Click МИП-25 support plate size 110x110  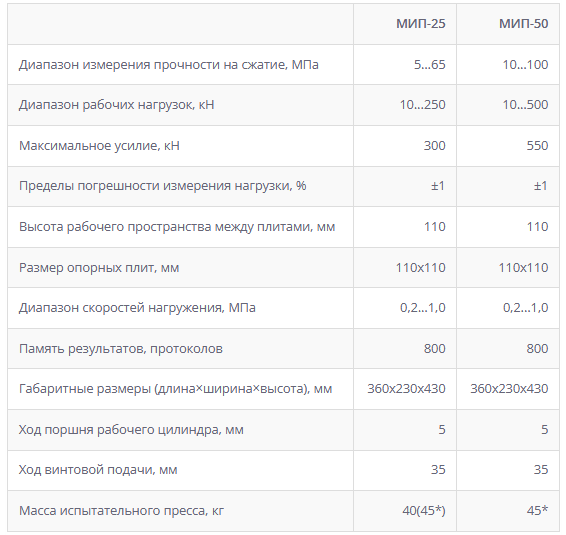421,268
